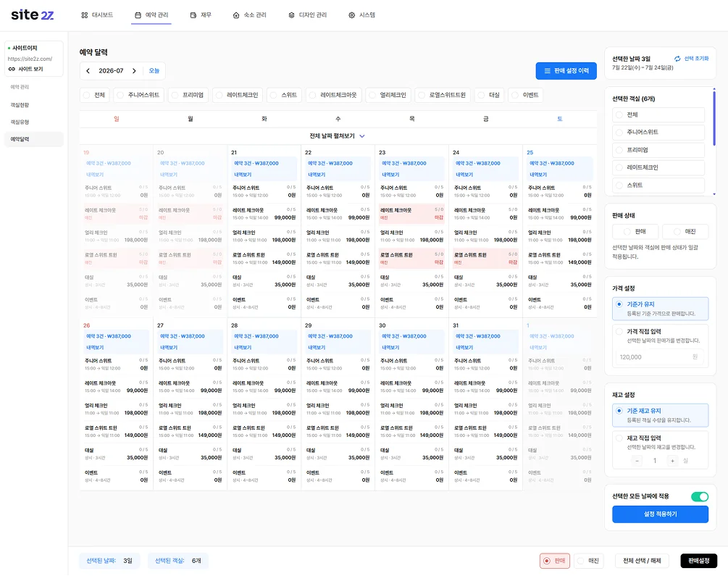Open 내역보기 on day 23
This screenshot has width=728, height=576.
390,175
